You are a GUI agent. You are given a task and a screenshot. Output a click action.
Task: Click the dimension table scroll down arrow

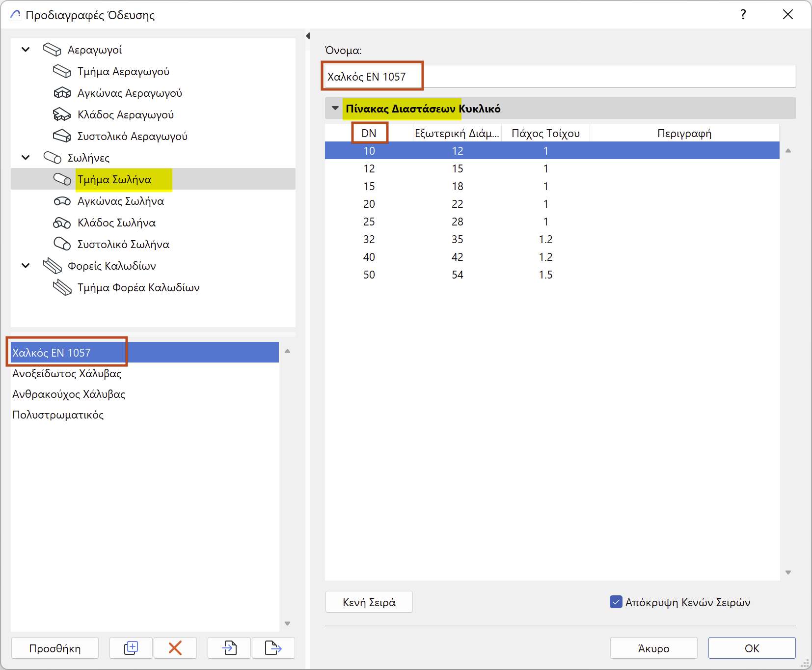(x=788, y=572)
